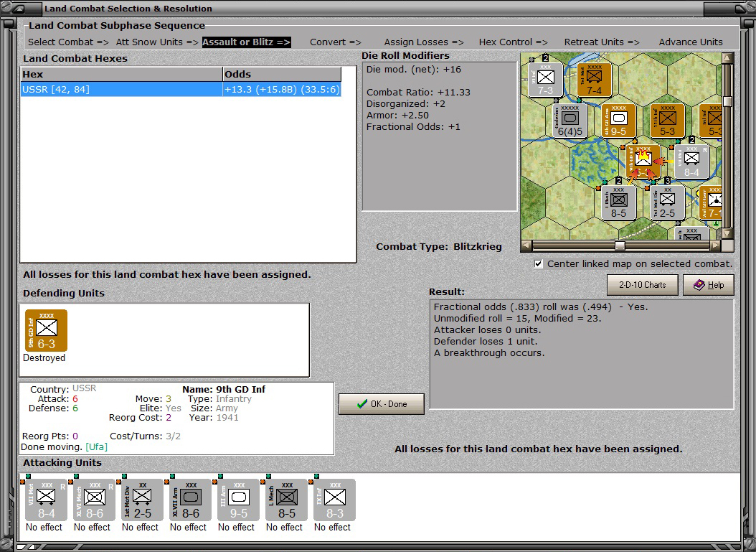Click the minimap scroll right arrow
Image resolution: width=756 pixels, height=552 pixels.
tap(716, 245)
